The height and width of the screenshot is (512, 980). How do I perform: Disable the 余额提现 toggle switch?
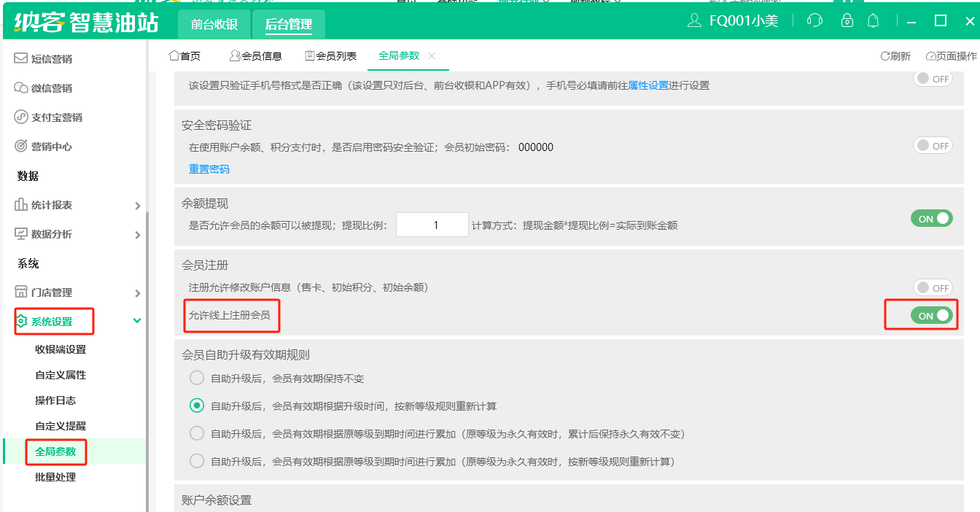932,219
